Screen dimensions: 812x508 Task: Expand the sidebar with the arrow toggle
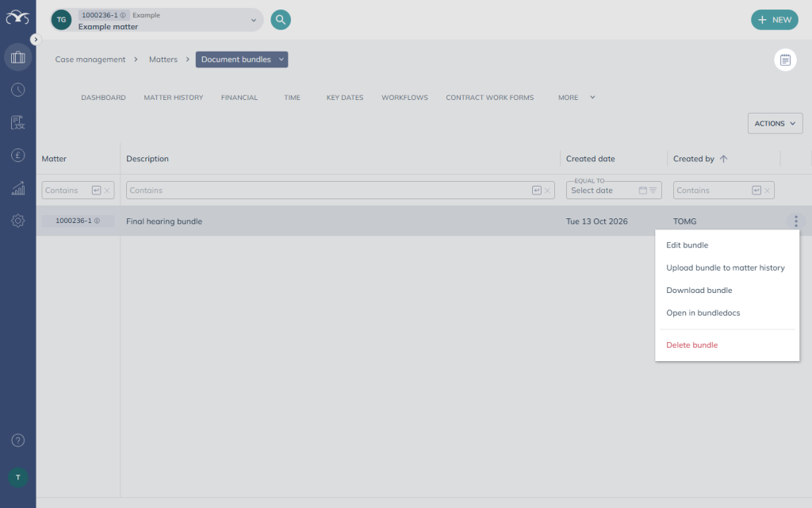(35, 40)
